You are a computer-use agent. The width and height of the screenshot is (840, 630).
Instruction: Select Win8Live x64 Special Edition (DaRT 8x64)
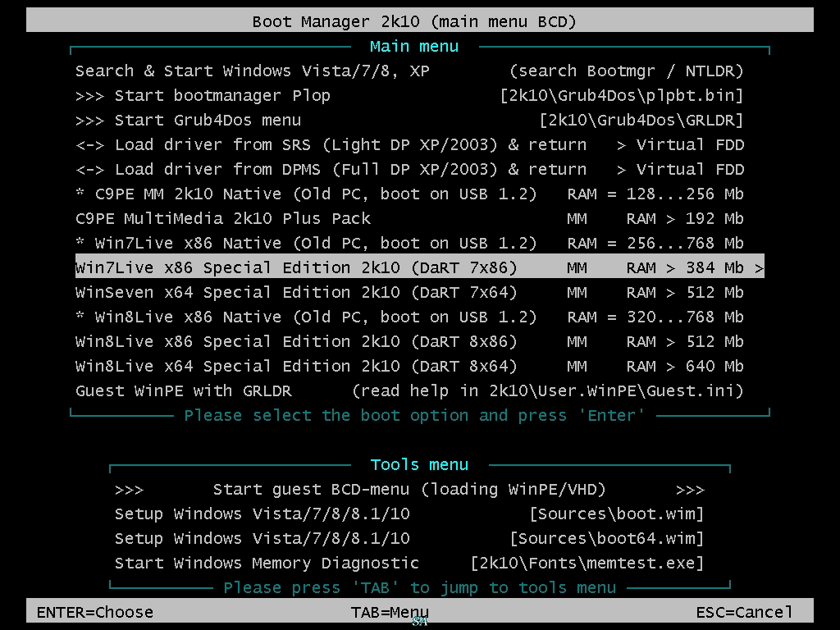click(410, 367)
